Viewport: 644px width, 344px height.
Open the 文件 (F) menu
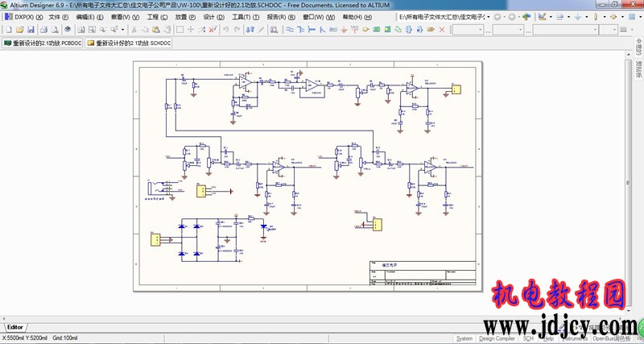[58, 17]
